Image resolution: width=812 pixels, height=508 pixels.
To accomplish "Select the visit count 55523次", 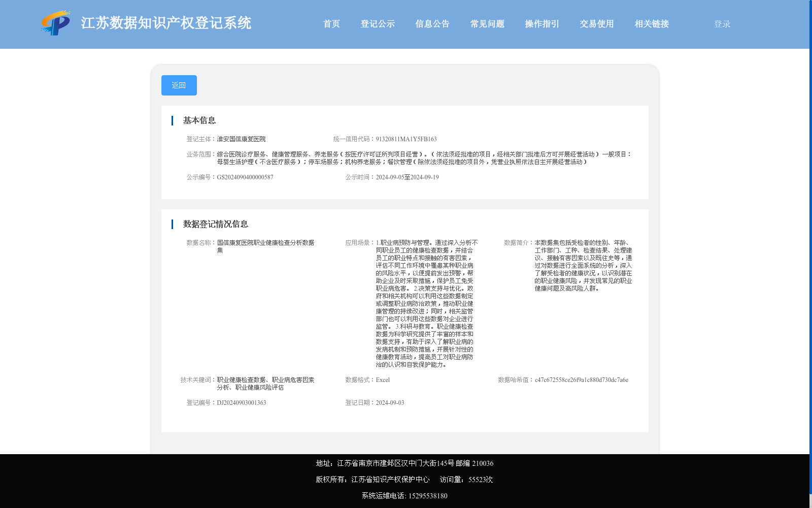I will point(481,480).
